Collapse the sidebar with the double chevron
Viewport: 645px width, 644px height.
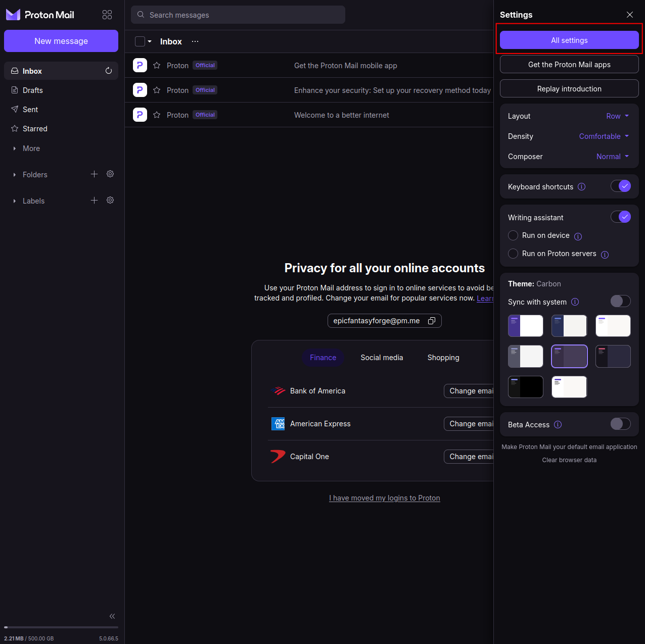tap(112, 616)
